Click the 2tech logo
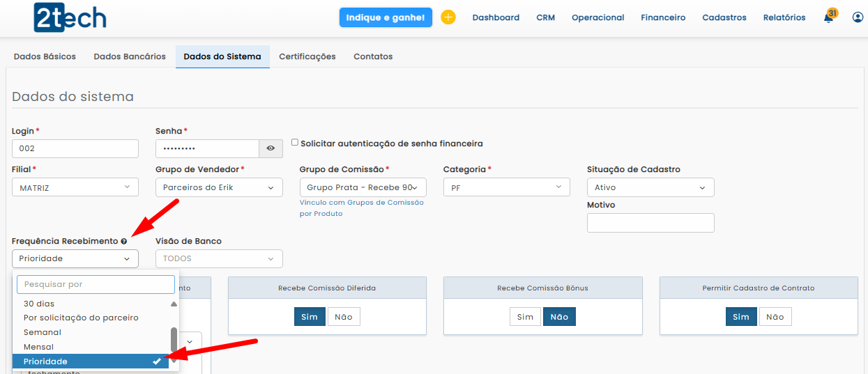 (70, 17)
